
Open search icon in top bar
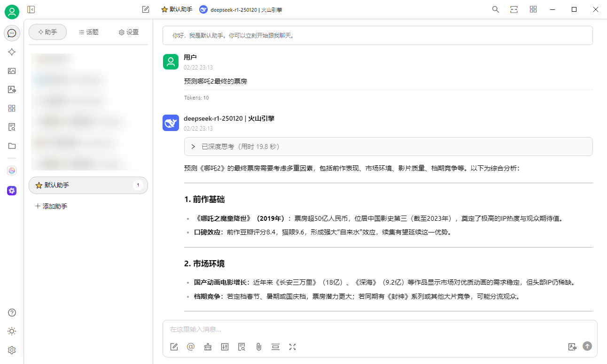pyautogui.click(x=495, y=9)
